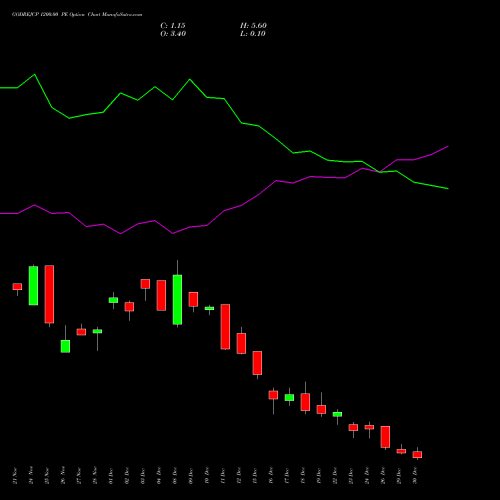Screen dimensions: 500x500
Task: Click the 18 Dec date label
Action: pos(303,476)
